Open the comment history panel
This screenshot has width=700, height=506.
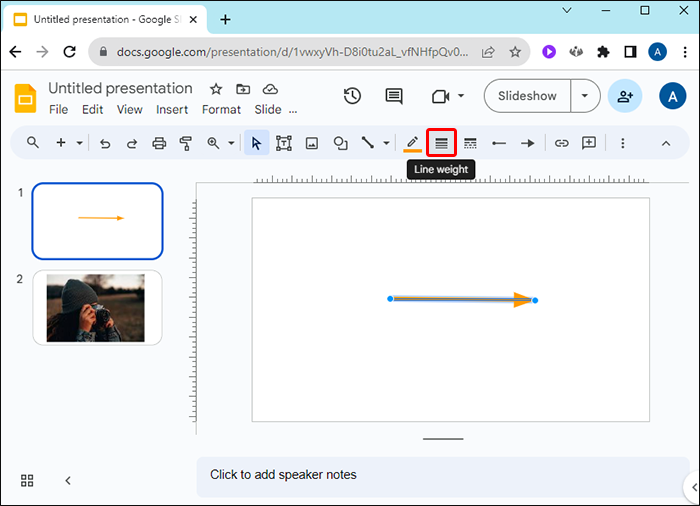pos(394,96)
